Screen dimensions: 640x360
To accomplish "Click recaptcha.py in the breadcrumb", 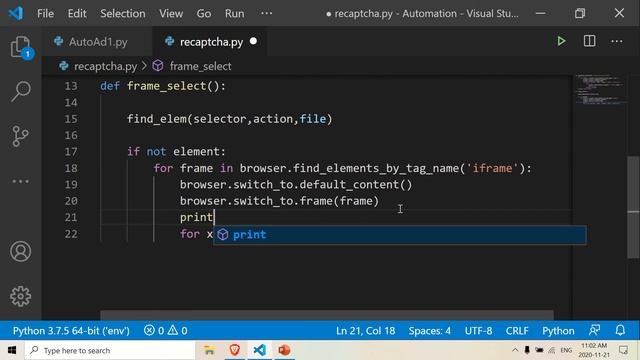I will (105, 66).
